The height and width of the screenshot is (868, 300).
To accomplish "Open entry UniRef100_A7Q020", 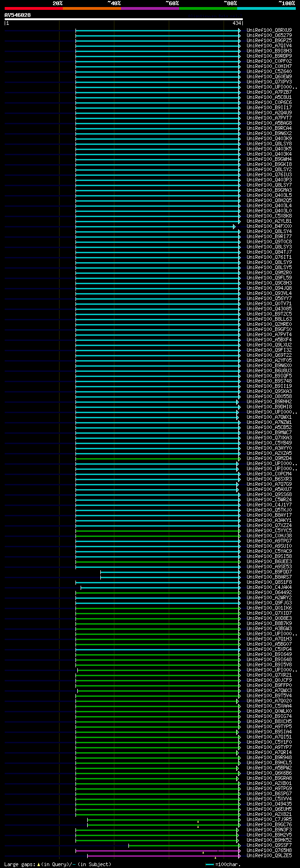I will click(269, 701).
